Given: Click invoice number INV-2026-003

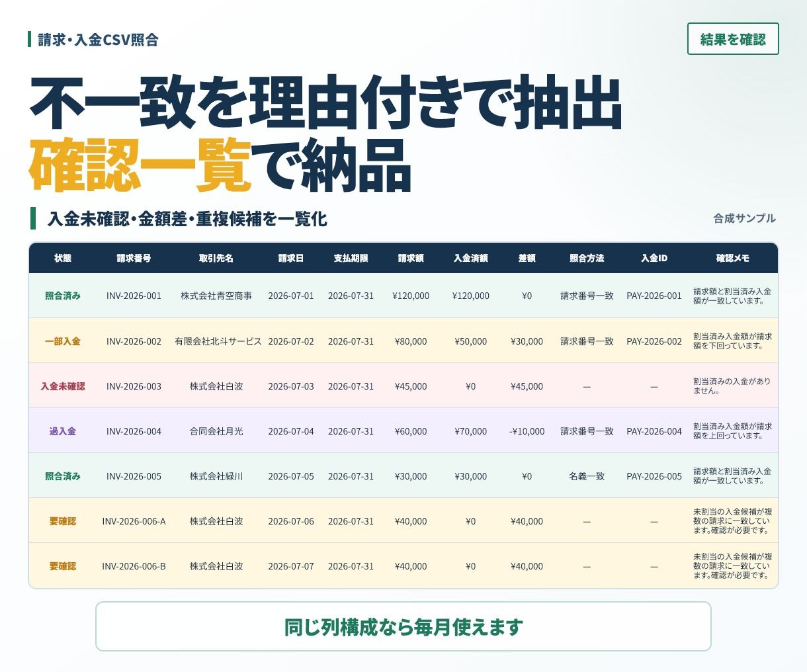Looking at the screenshot, I should coord(134,386).
